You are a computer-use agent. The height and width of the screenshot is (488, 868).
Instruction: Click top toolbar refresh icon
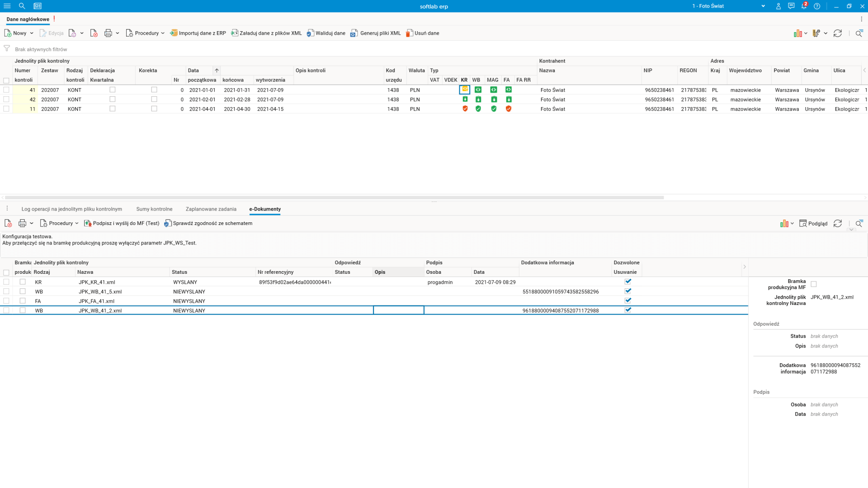[837, 33]
